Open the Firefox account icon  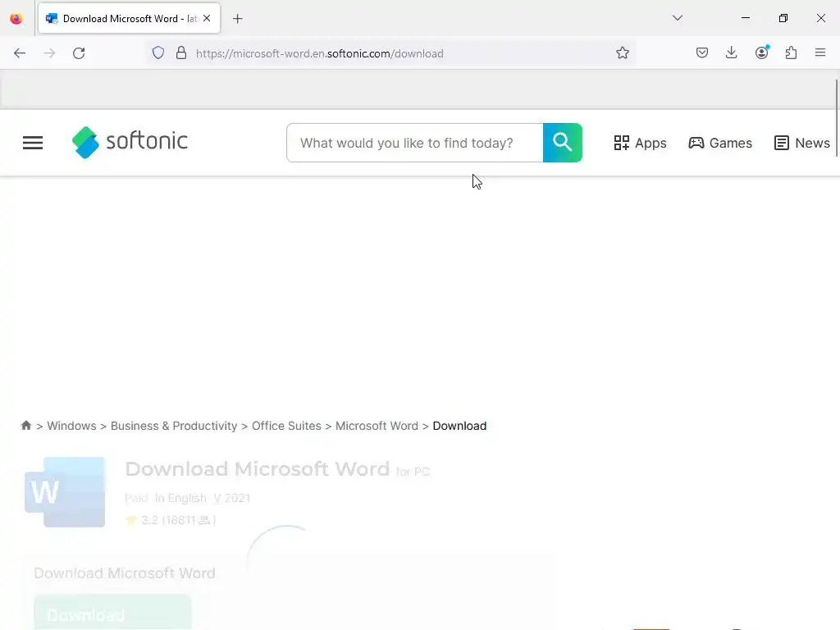[761, 53]
